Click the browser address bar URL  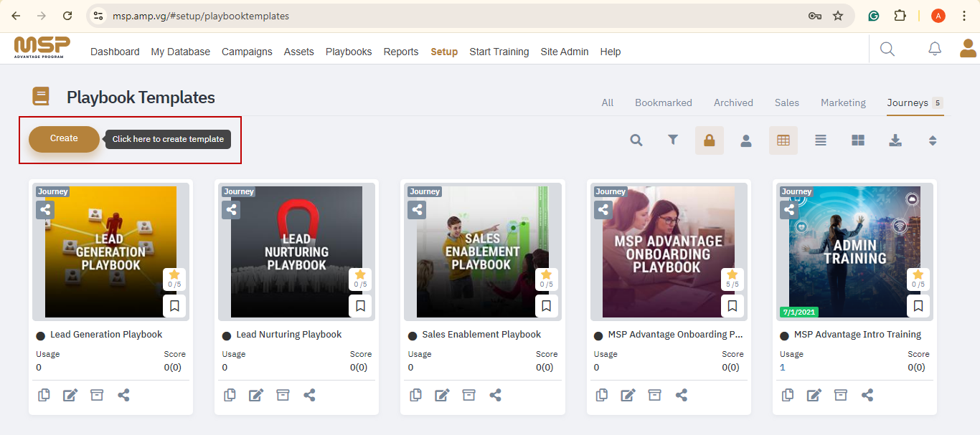[201, 16]
